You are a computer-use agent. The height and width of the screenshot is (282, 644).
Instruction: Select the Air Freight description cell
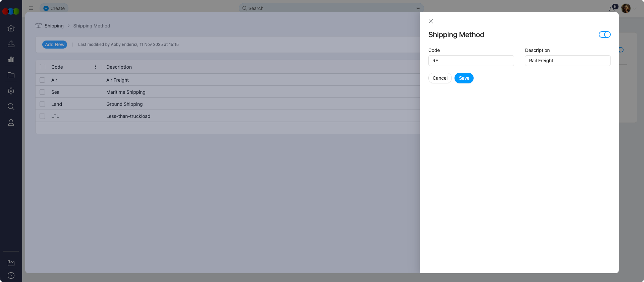[117, 80]
